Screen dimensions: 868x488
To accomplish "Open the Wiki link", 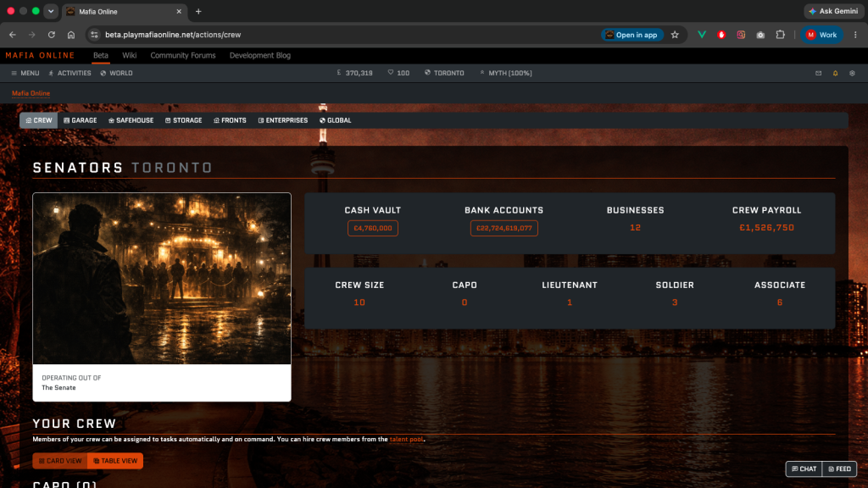I will pyautogui.click(x=130, y=55).
